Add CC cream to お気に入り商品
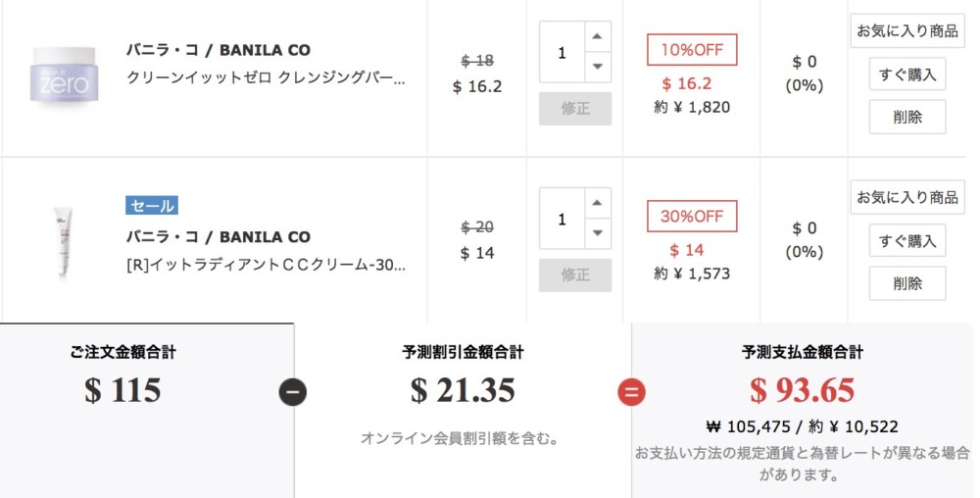 tap(907, 197)
